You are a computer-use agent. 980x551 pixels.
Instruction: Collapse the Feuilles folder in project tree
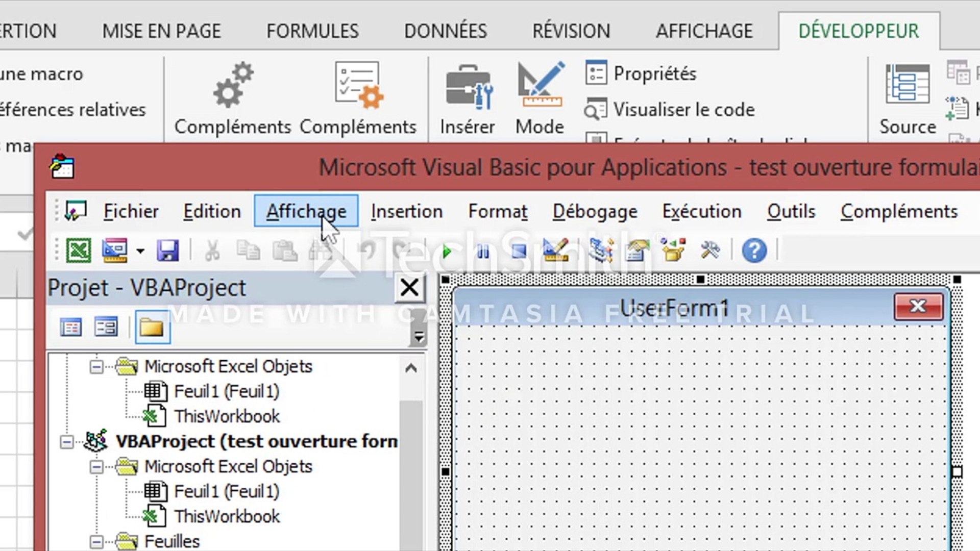[x=96, y=542]
